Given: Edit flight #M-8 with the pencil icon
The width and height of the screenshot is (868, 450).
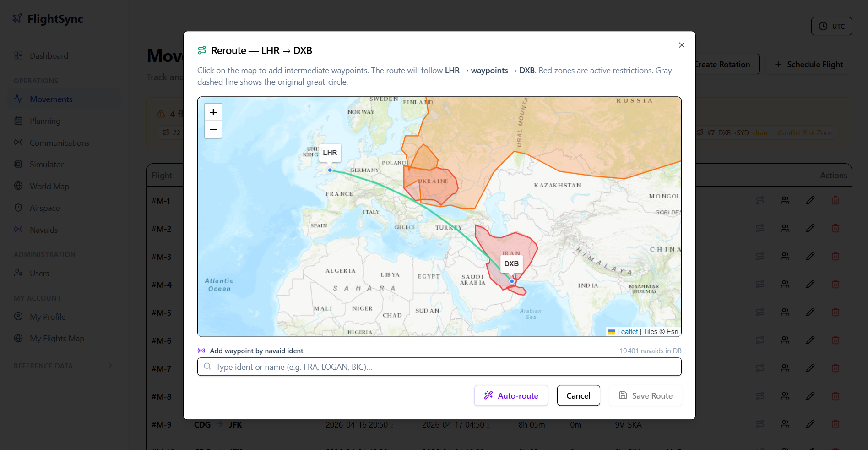Looking at the screenshot, I should pos(810,396).
